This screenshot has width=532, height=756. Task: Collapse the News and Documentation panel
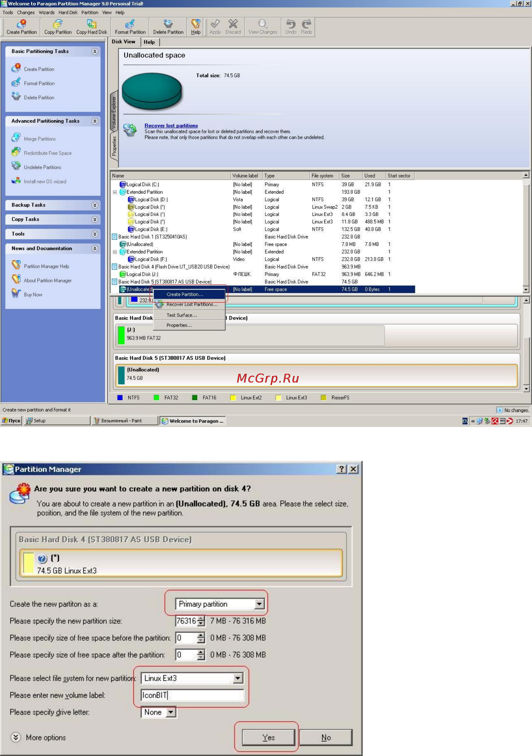pyautogui.click(x=95, y=249)
